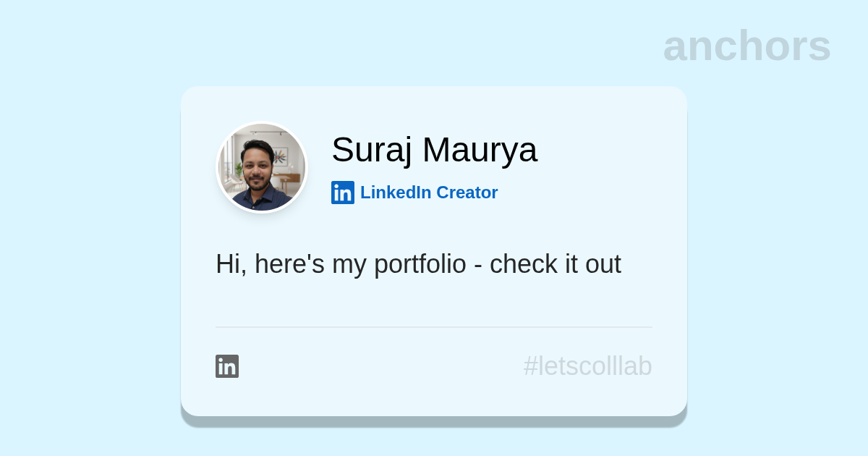Click the greeting word "Hi"

227,264
